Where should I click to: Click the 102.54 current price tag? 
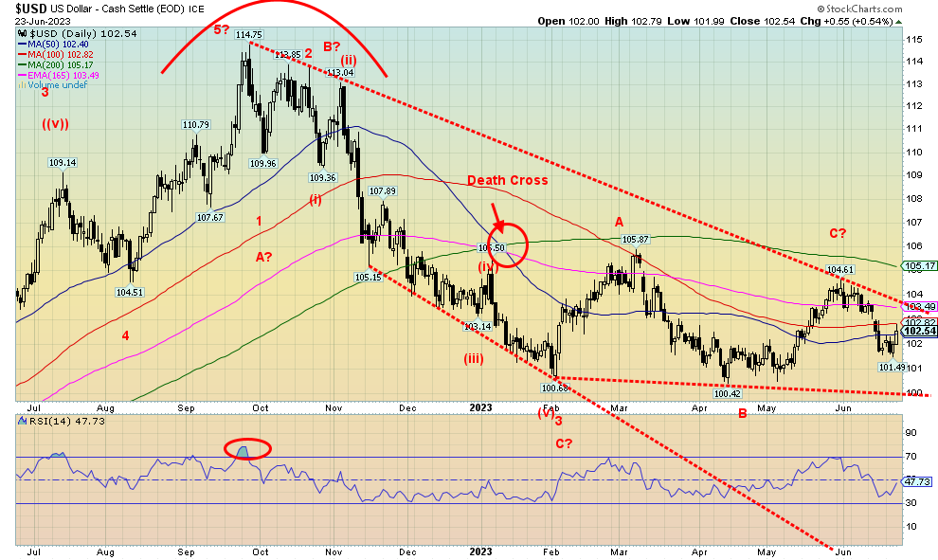click(x=919, y=332)
